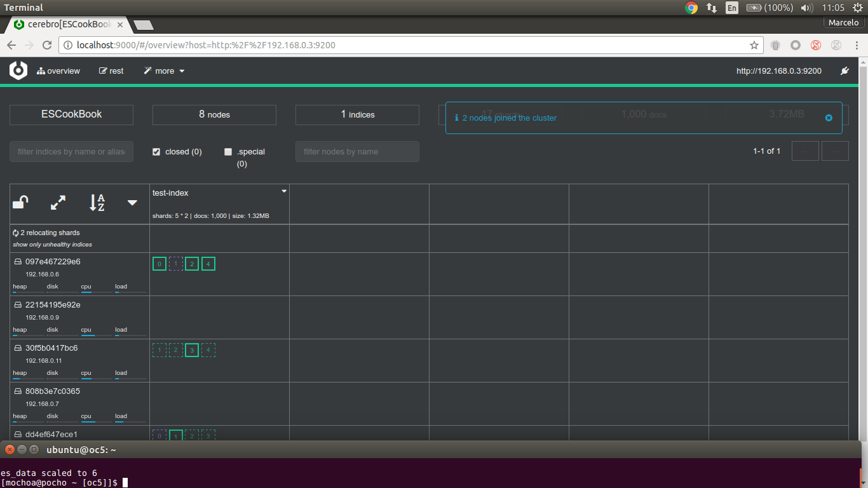
Task: Click the test-index column header
Action: coord(170,193)
